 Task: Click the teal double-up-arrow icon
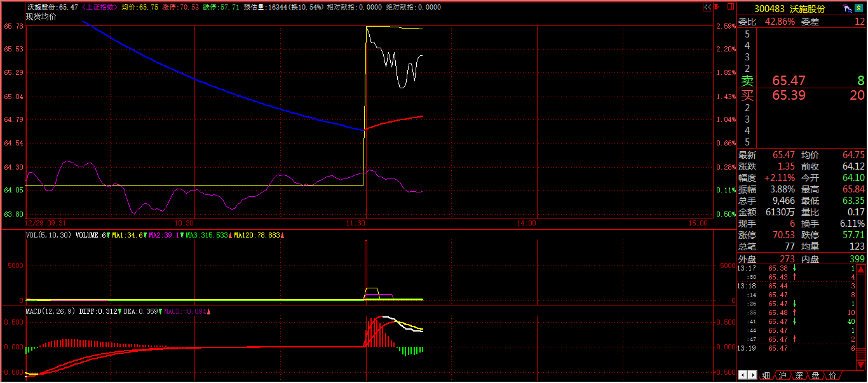click(860, 9)
